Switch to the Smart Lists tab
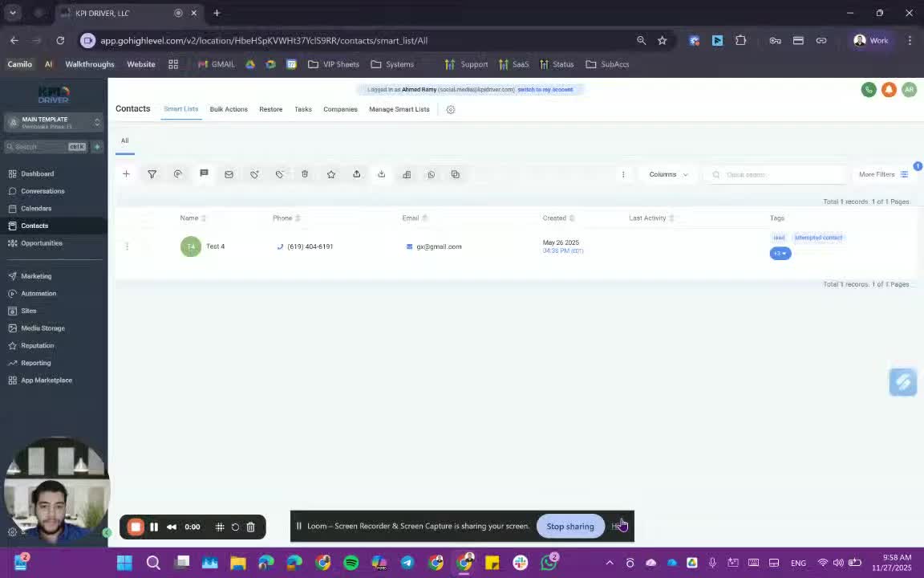 pos(181,109)
